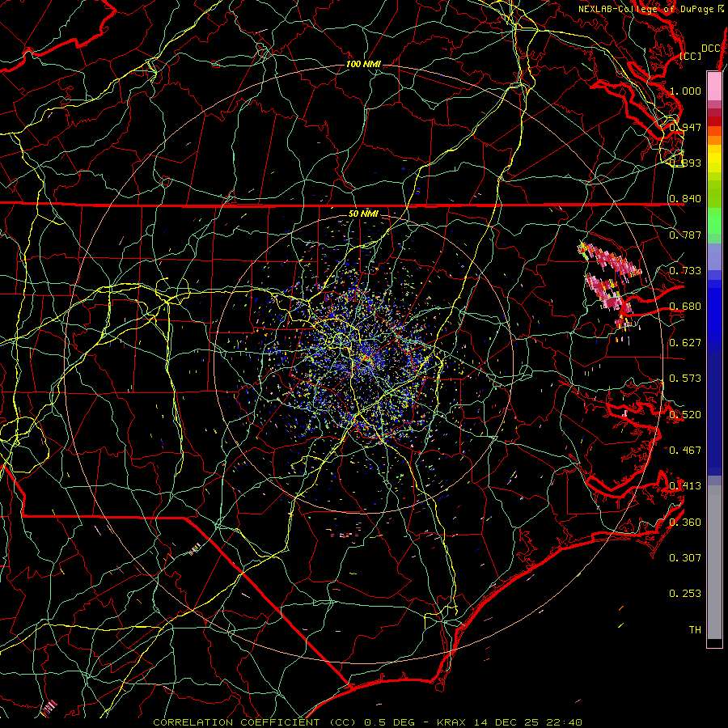Screen dimensions: 728x728
Task: Select the 100 NMI range ring label
Action: pos(363,64)
